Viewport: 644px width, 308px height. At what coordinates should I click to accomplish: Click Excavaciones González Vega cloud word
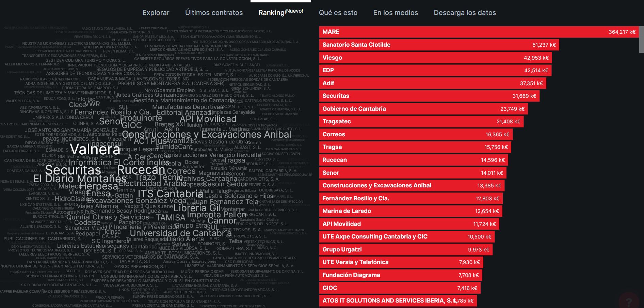(x=136, y=201)
